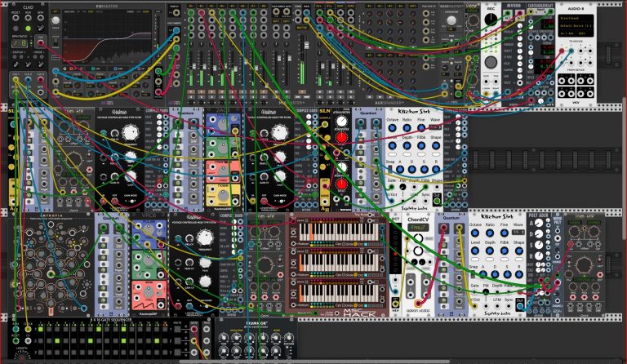Click Octave knob on upper-row Kitchen Sink
This screenshot has width=627, height=364.
[x=392, y=128]
